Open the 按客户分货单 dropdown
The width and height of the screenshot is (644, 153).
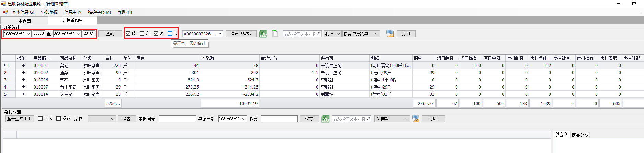(x=361, y=34)
